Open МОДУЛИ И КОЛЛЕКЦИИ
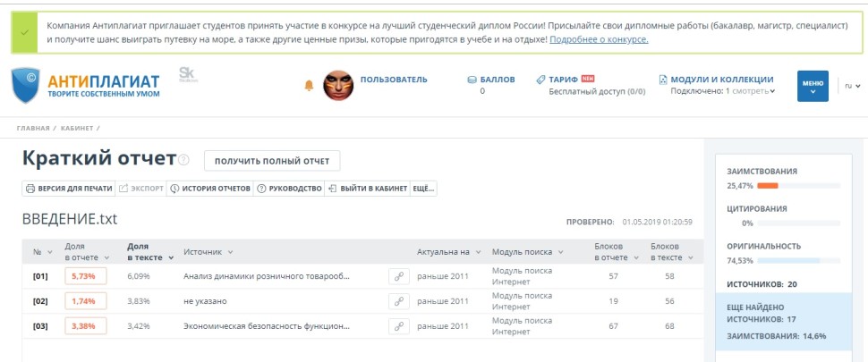Image resolution: width=868 pixels, height=362 pixels. tap(716, 80)
